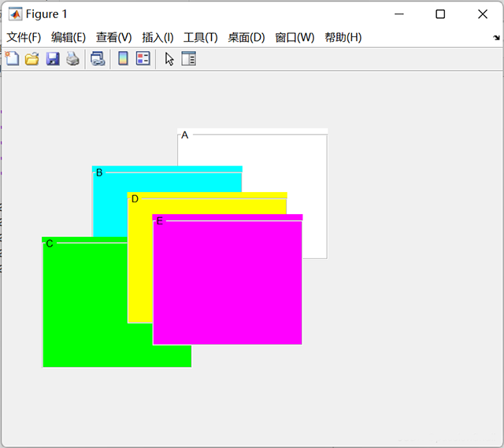
Task: Click the MATLAB logo in the title bar
Action: click(16, 14)
